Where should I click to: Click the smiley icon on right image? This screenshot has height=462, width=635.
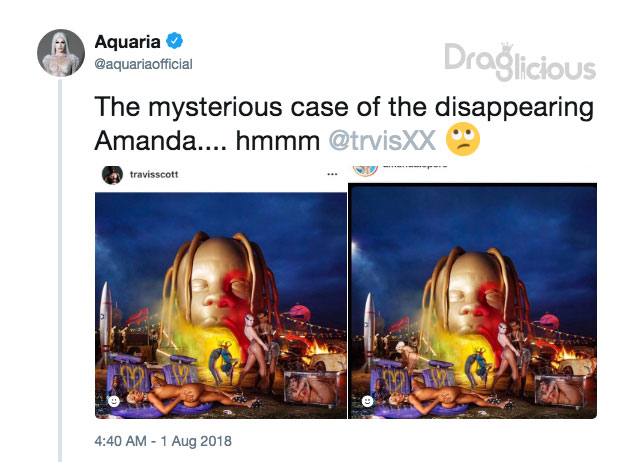[x=367, y=401]
